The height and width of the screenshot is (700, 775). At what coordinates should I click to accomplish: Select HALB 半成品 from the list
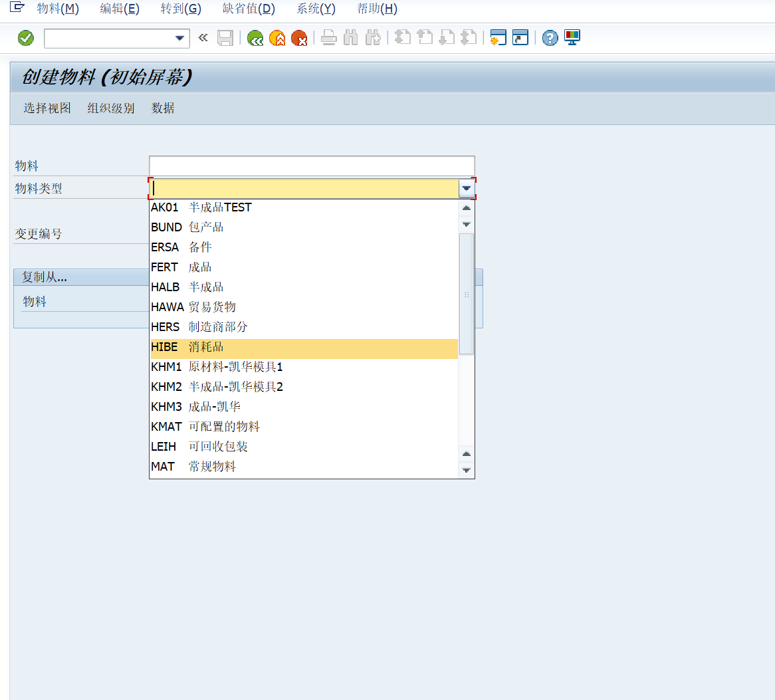point(186,287)
